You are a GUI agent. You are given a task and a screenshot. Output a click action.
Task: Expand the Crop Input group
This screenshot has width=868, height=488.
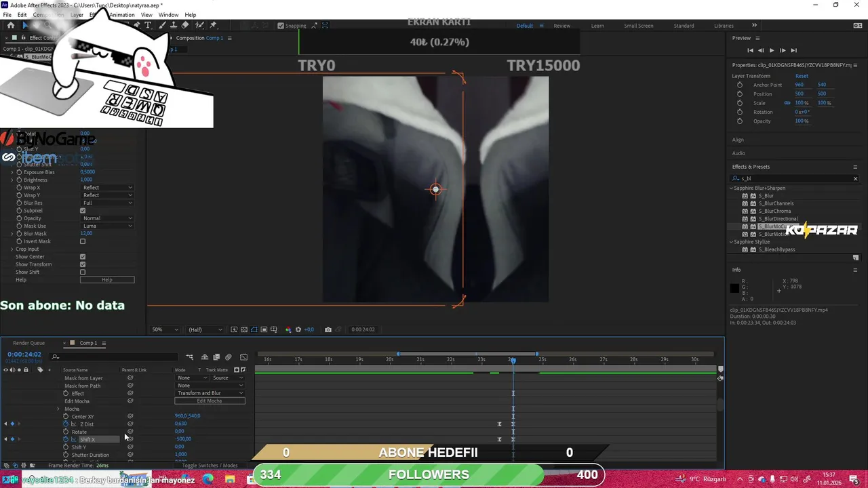click(12, 249)
